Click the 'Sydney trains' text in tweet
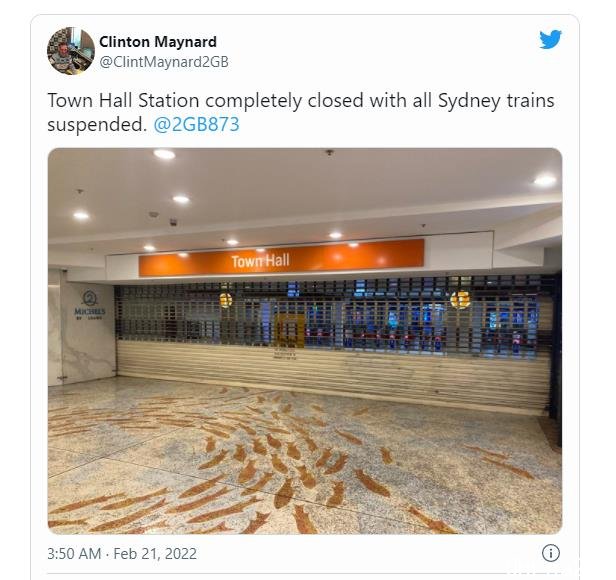616x580 pixels. click(x=496, y=101)
